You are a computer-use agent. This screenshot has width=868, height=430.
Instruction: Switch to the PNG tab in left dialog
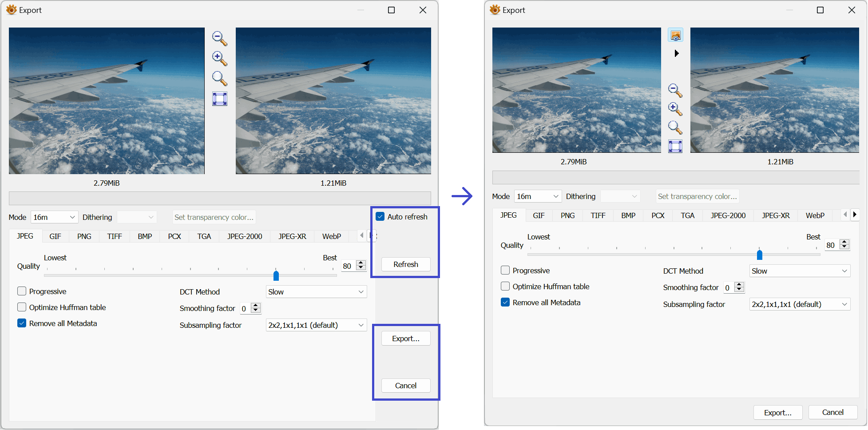(84, 236)
